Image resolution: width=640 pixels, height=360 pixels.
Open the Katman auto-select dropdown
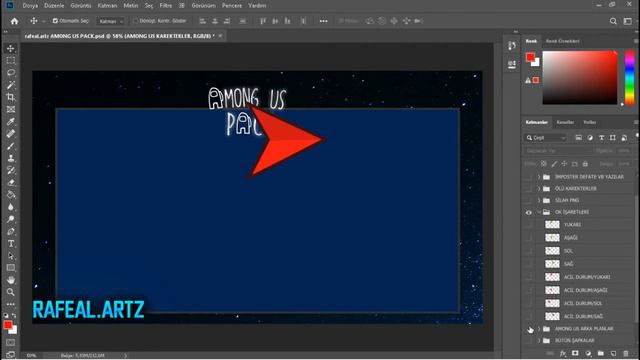coord(111,21)
